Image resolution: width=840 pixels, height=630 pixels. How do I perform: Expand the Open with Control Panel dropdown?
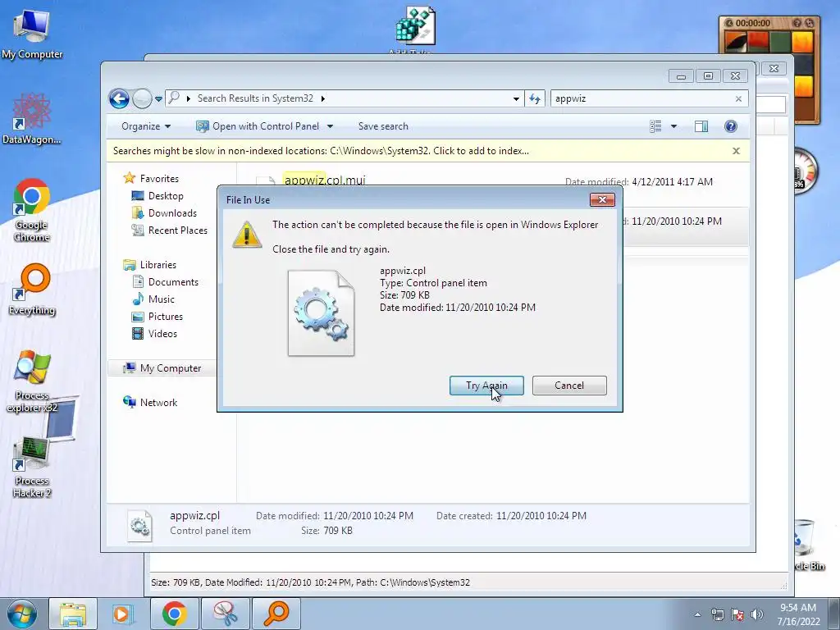click(x=330, y=126)
